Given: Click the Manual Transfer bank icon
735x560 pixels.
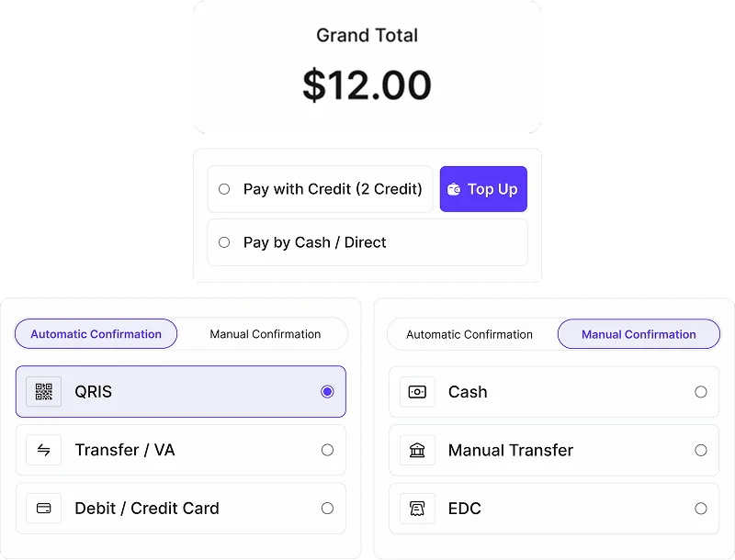Looking at the screenshot, I should coord(417,450).
